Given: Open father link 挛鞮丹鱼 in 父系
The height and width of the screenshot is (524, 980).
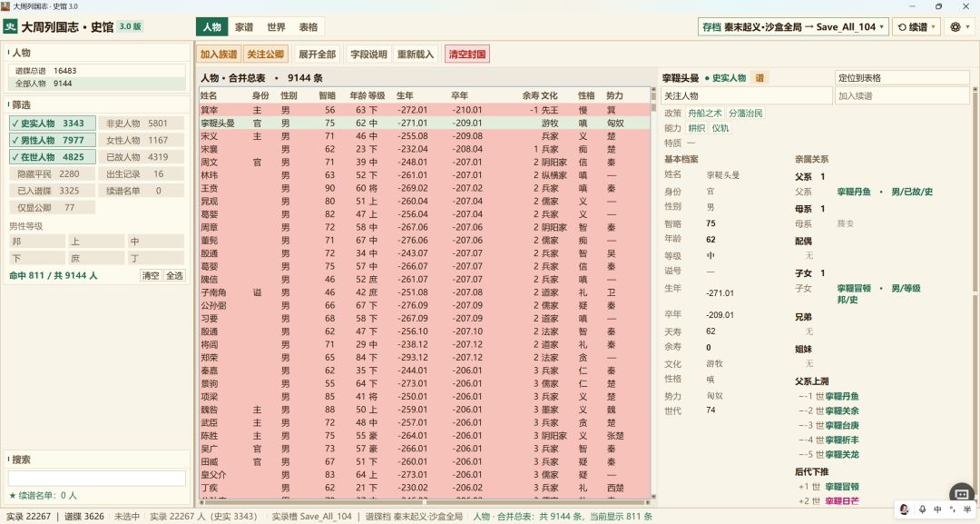Looking at the screenshot, I should coord(854,192).
